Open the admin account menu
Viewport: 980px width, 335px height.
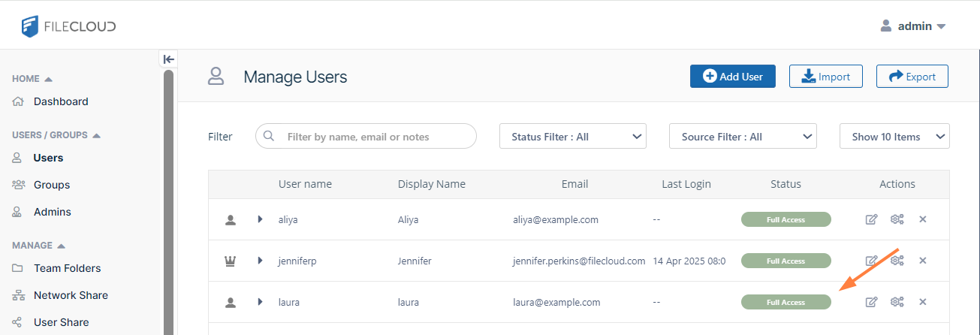(913, 26)
